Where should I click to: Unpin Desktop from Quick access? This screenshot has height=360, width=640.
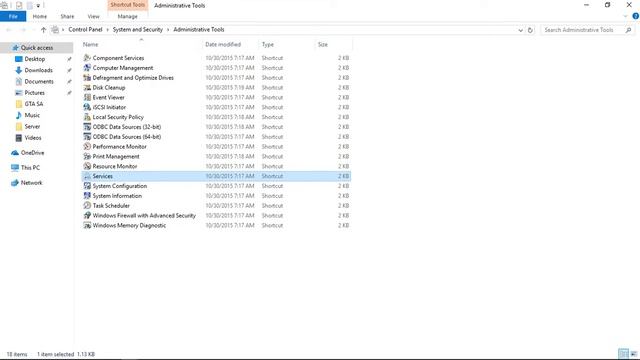pos(69,59)
